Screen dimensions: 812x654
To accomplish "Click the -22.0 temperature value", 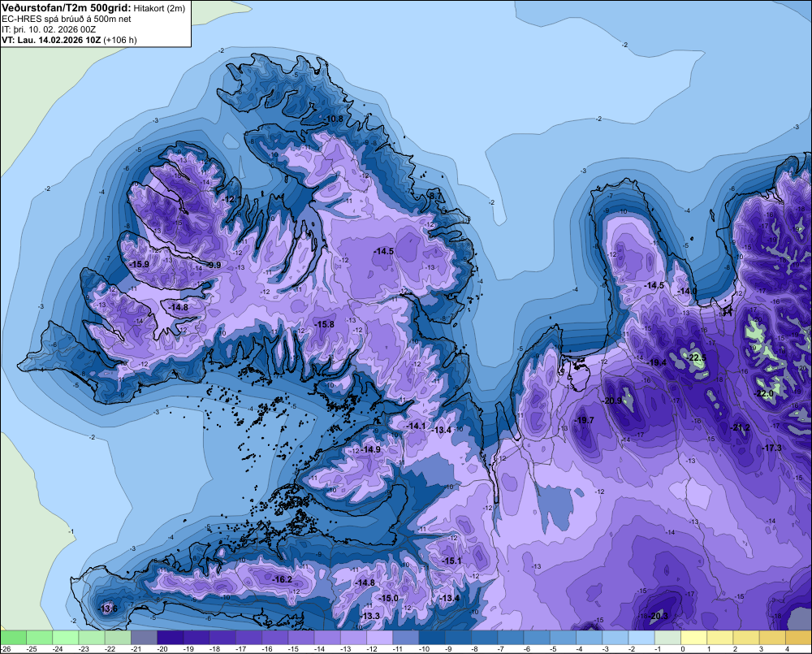I will (x=763, y=393).
